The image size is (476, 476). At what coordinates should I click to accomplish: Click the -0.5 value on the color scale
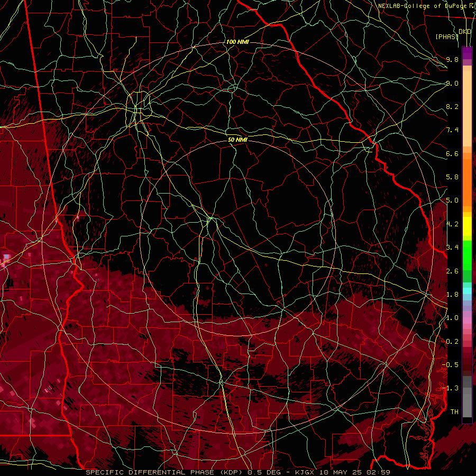[x=450, y=365]
